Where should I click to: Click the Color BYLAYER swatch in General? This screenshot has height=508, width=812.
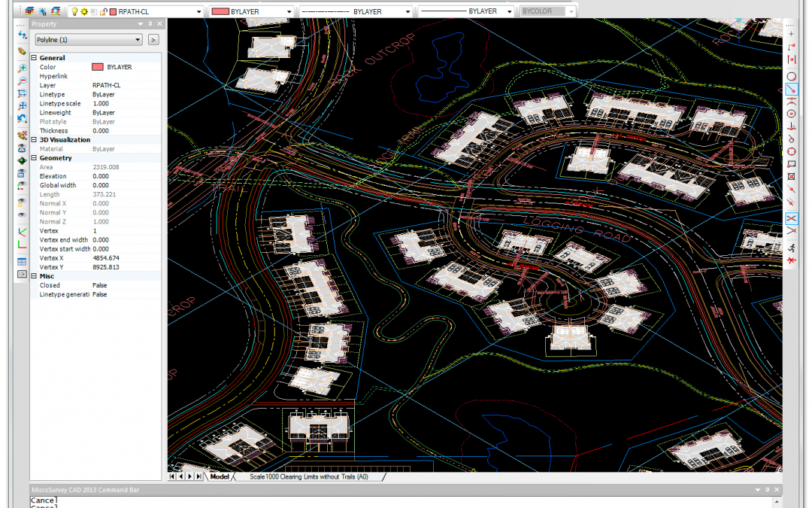98,67
